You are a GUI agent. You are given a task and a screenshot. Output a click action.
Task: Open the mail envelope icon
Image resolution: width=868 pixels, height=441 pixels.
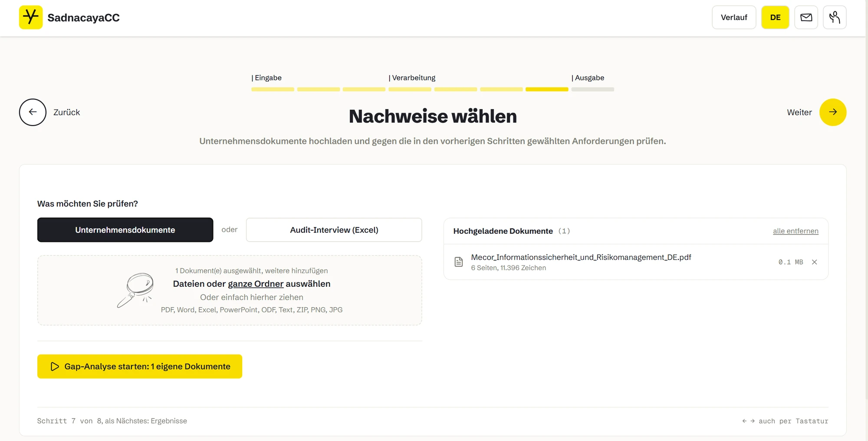click(806, 17)
